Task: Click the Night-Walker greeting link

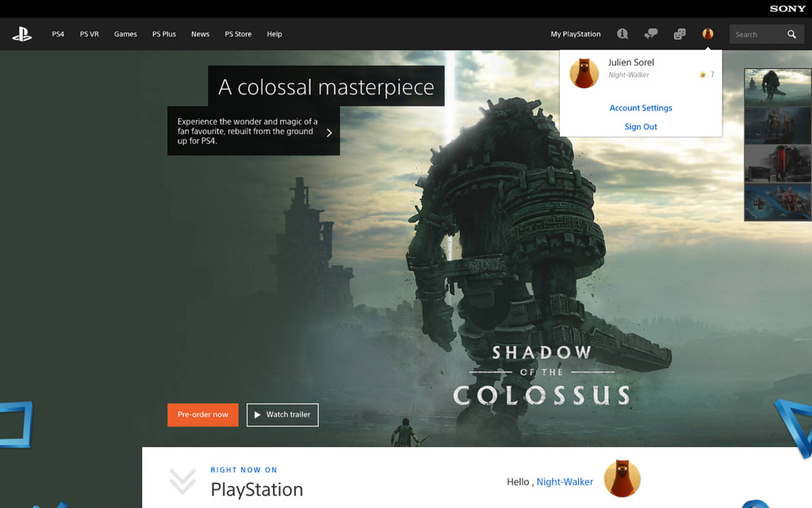Action: click(x=565, y=482)
